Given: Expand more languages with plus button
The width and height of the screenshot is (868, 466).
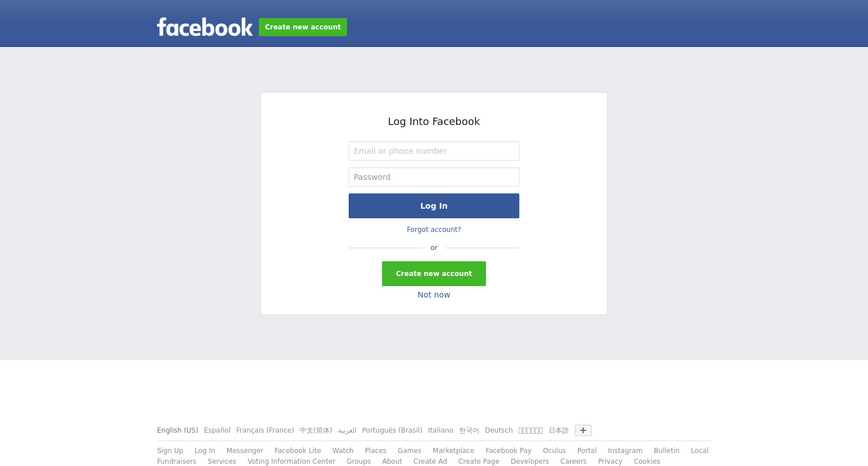Looking at the screenshot, I should [583, 430].
